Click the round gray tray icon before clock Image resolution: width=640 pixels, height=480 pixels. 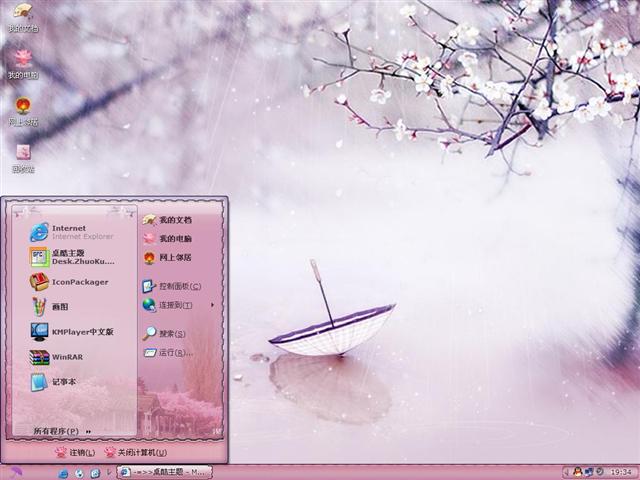[599, 472]
